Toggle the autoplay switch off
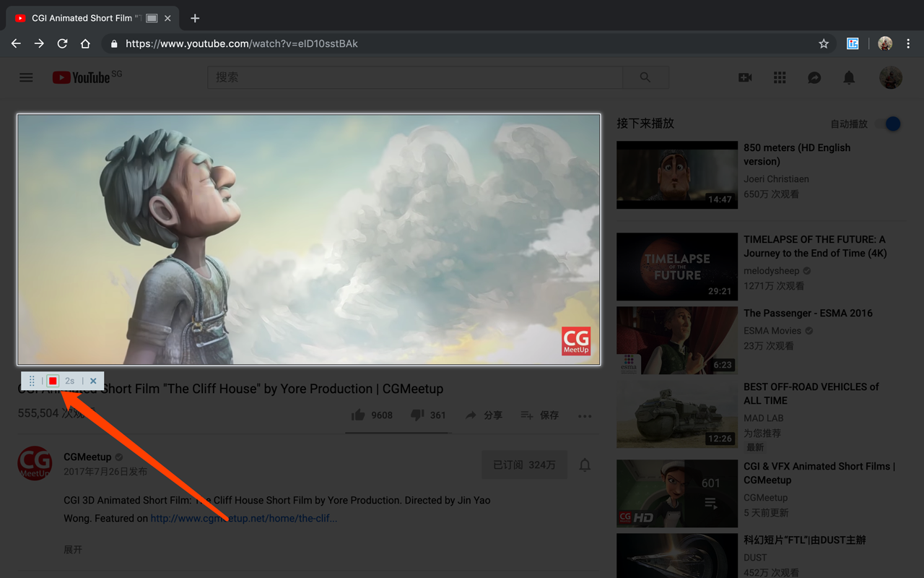Screen dimensions: 924x578 pos(889,124)
